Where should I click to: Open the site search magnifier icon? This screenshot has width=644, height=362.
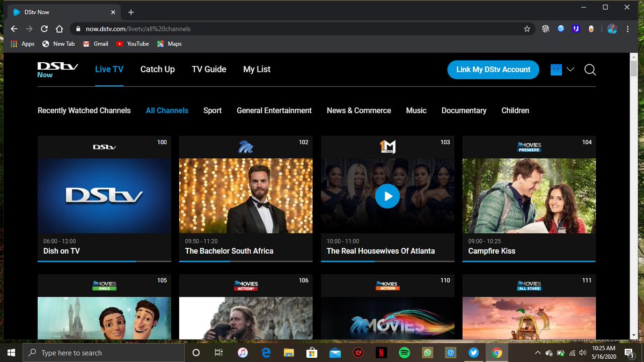point(590,70)
